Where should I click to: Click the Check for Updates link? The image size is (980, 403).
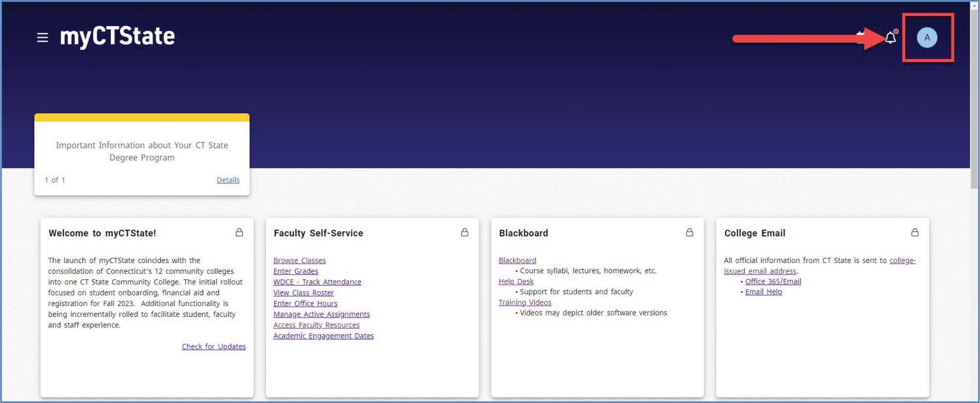214,346
